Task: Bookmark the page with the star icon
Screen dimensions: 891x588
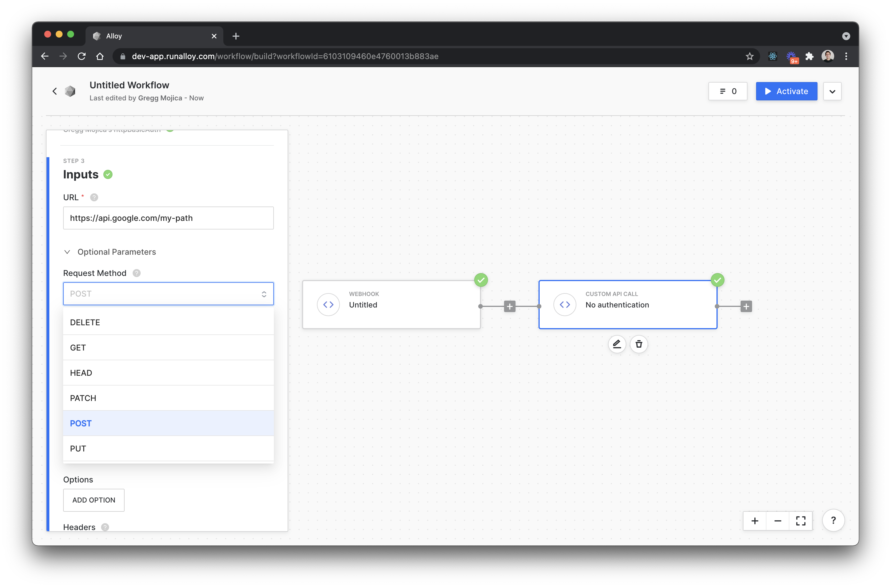Action: [x=749, y=56]
